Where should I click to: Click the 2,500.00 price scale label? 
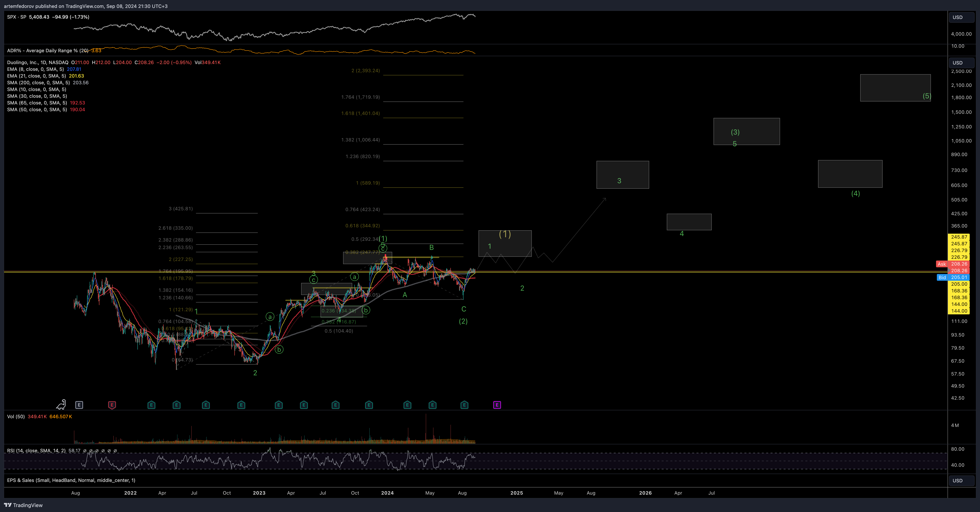(961, 71)
